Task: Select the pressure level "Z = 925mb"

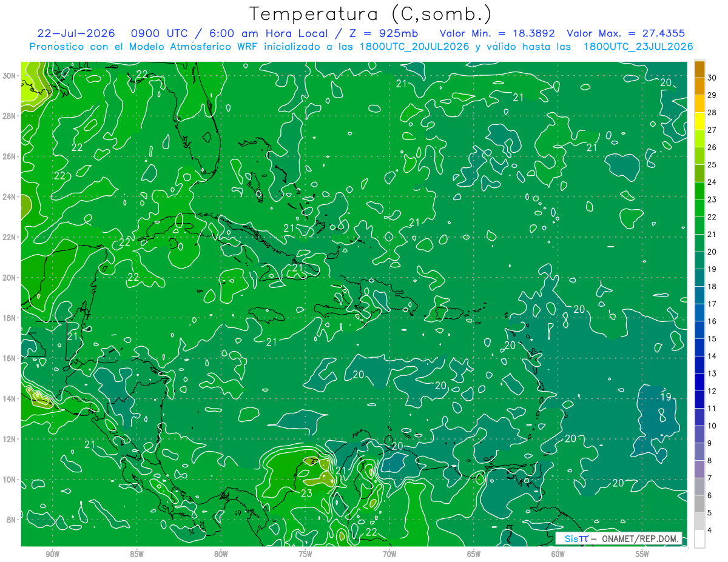Action: tap(383, 33)
